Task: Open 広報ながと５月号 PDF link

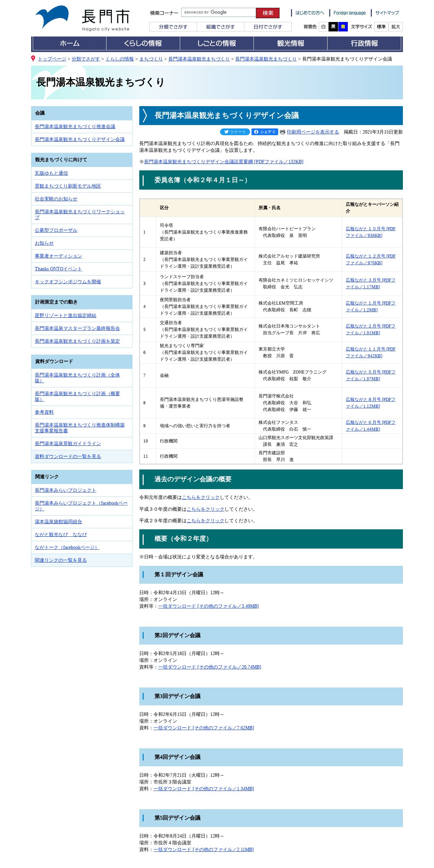Action: point(370,376)
